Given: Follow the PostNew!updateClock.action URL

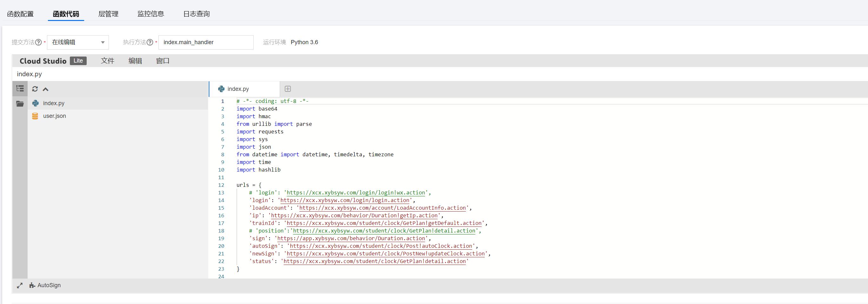Looking at the screenshot, I should (x=386, y=254).
